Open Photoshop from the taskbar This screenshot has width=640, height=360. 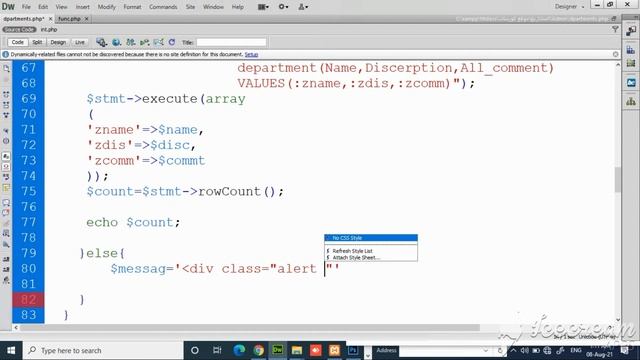[x=353, y=350]
